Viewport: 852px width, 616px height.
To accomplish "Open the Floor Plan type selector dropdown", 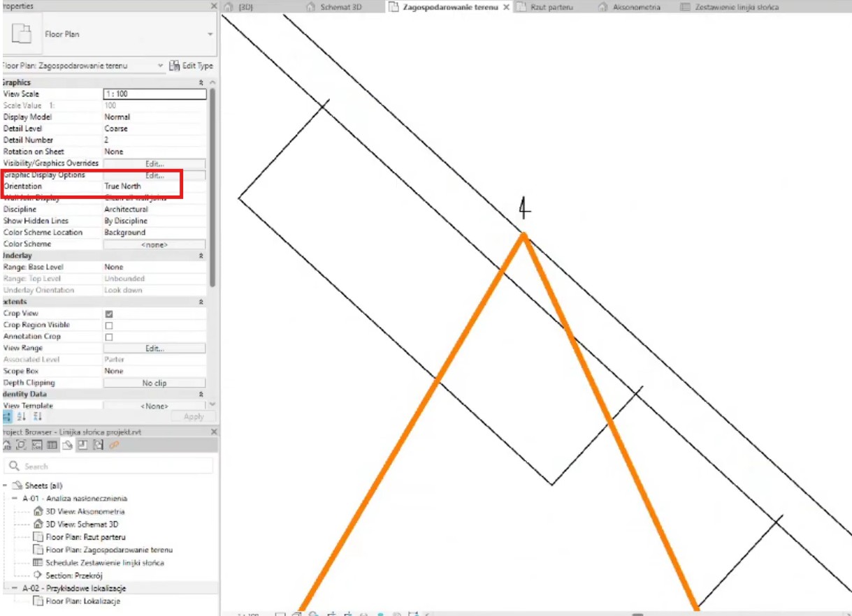I will (x=210, y=34).
